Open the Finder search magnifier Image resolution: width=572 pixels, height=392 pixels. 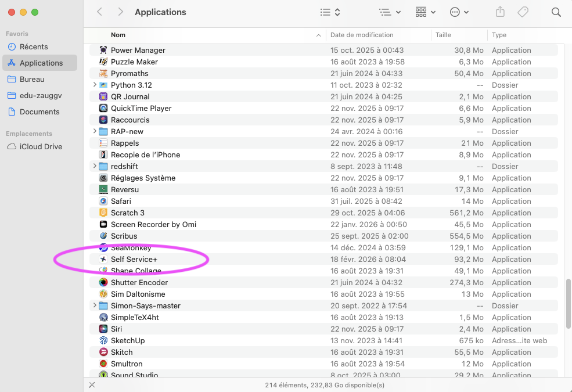(x=556, y=12)
